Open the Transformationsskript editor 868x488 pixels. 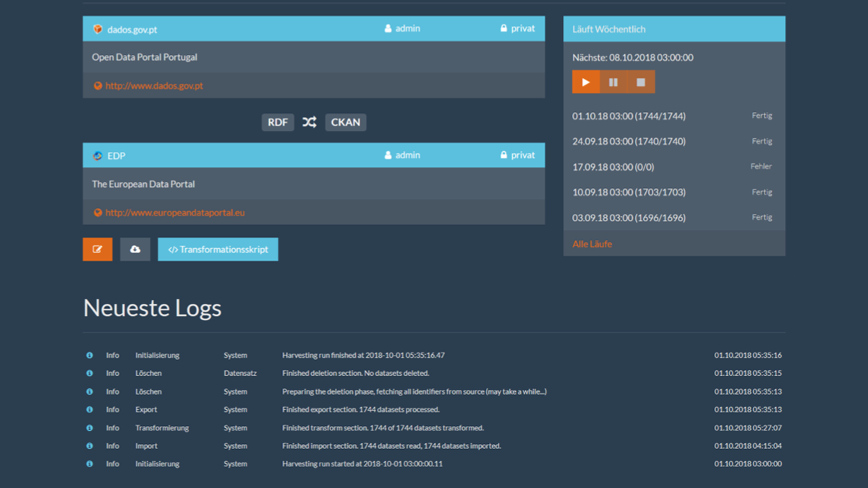[x=218, y=249]
